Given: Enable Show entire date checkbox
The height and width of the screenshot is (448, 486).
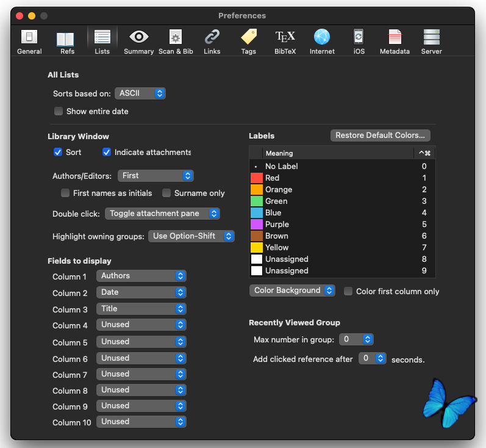Looking at the screenshot, I should pyautogui.click(x=59, y=112).
